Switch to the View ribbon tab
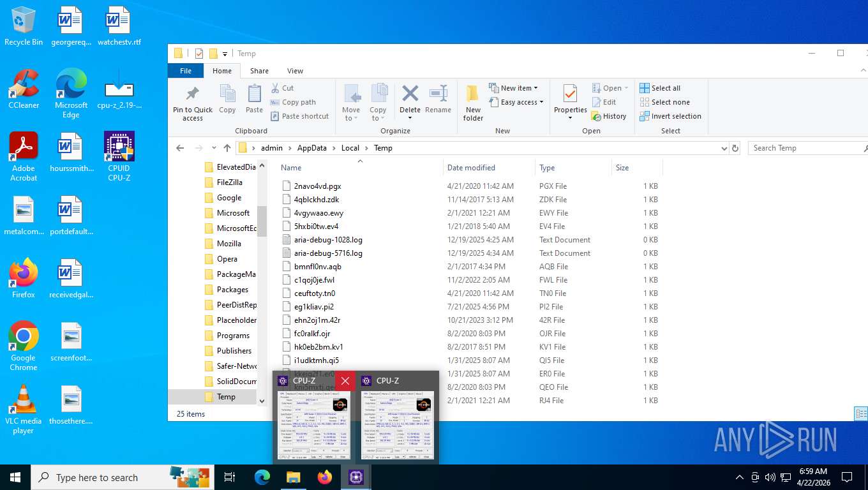The width and height of the screenshot is (868, 490). point(295,71)
